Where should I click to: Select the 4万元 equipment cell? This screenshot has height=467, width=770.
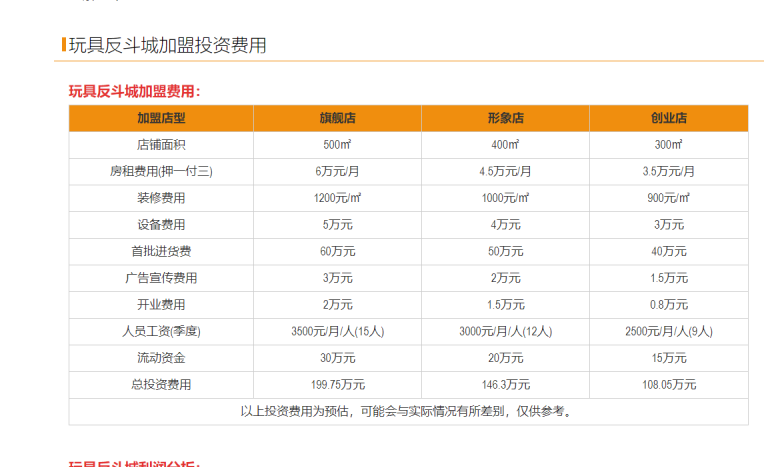[x=505, y=225]
